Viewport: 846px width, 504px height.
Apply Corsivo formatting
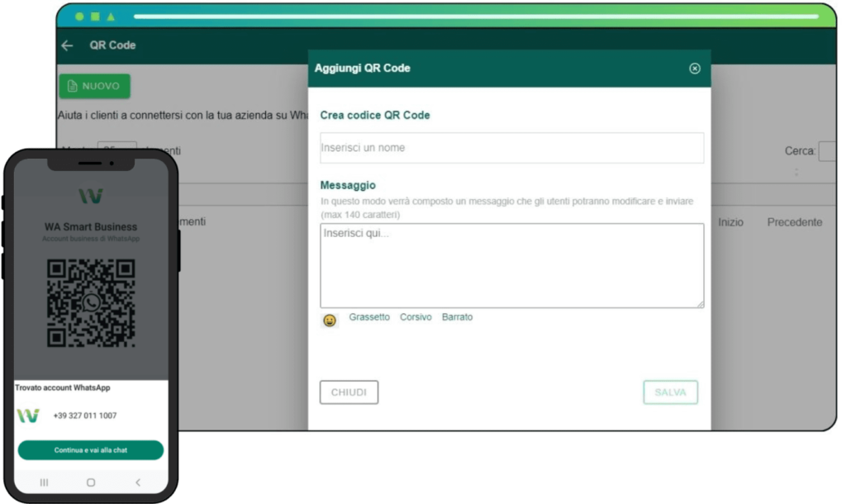point(416,317)
